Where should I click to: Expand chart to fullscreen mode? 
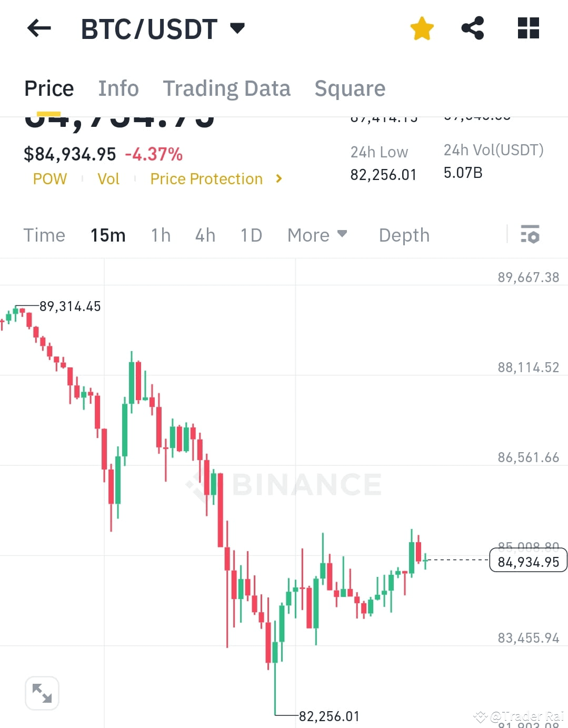[x=42, y=693]
